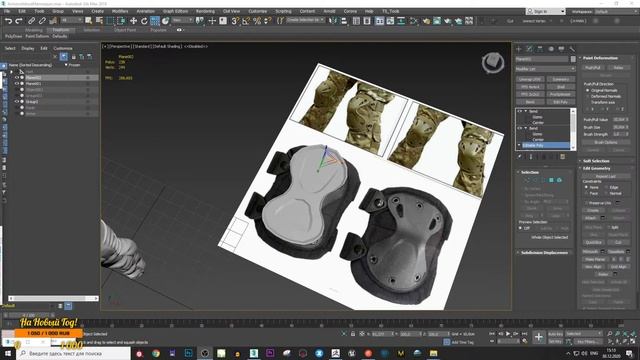
Task: Activate the Select and Scale tool
Action: pyautogui.click(x=155, y=21)
